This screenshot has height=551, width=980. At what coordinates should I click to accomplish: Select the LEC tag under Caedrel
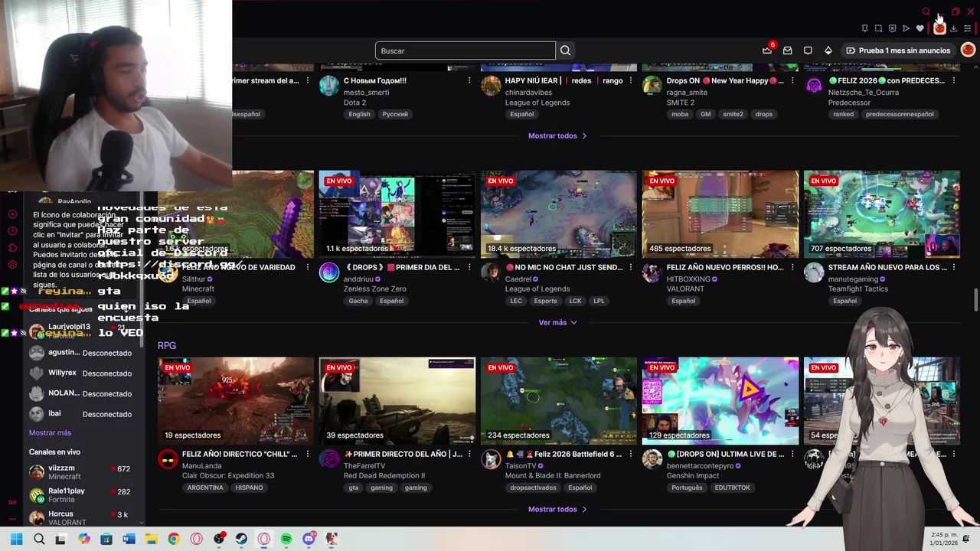(x=516, y=301)
